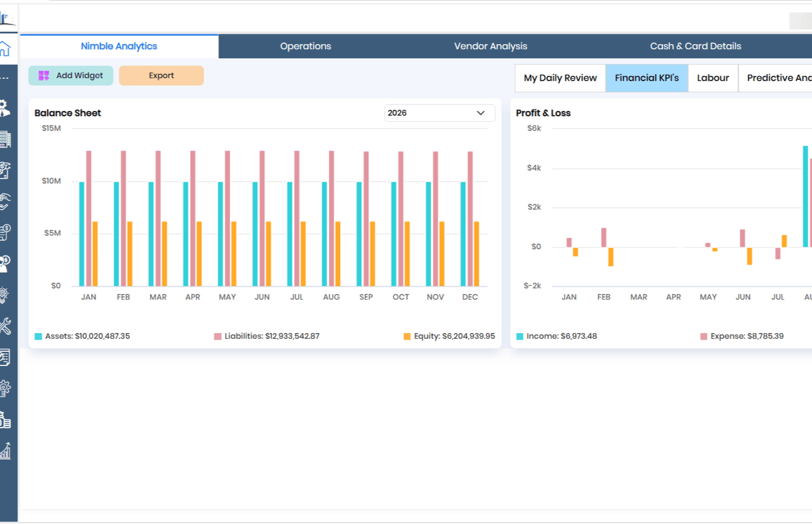Screen dimensions: 812x524
Task: Open the money bag list sidebar icon
Action: [x=5, y=420]
